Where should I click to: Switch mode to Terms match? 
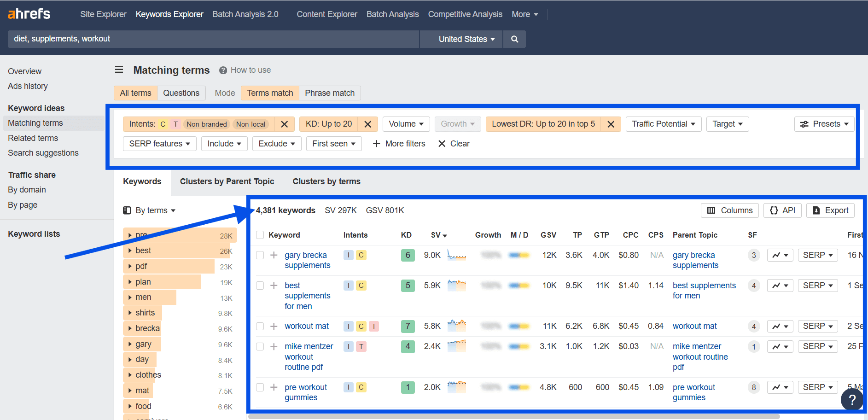(270, 93)
